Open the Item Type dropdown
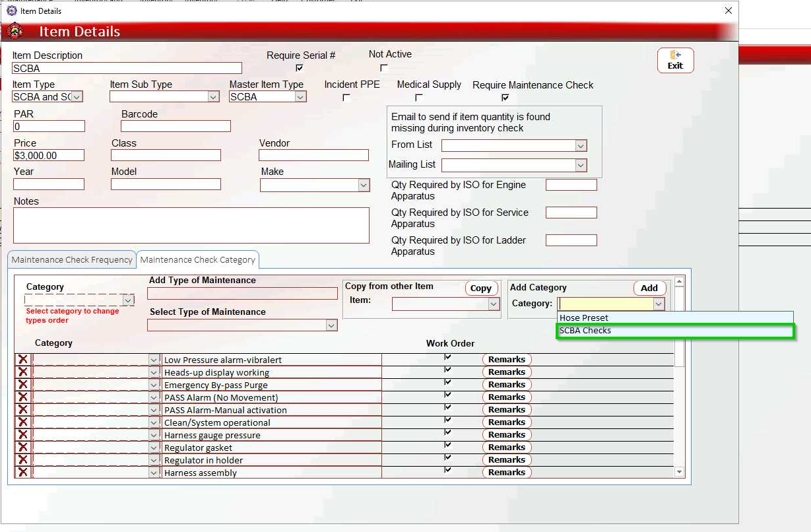 tap(77, 97)
